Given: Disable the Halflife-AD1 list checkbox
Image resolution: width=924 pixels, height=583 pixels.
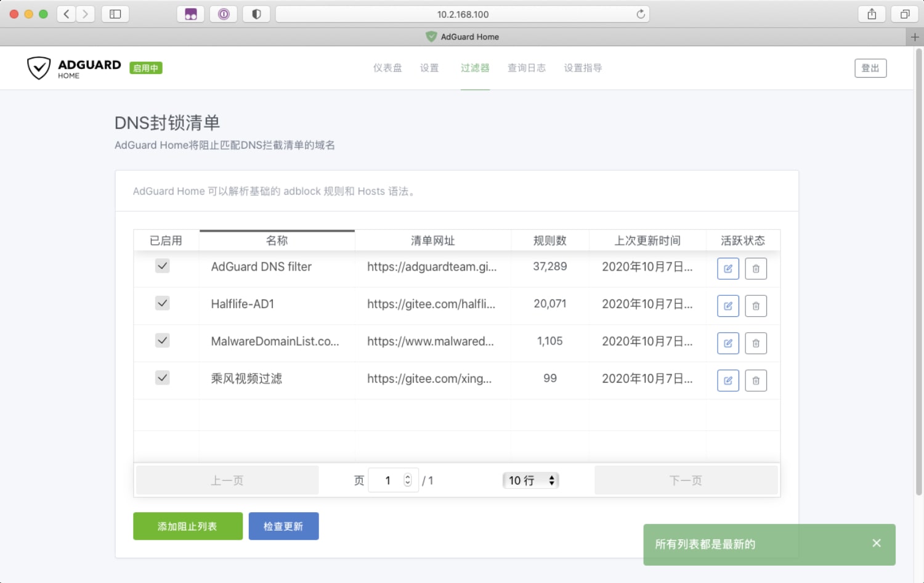Looking at the screenshot, I should 162,303.
